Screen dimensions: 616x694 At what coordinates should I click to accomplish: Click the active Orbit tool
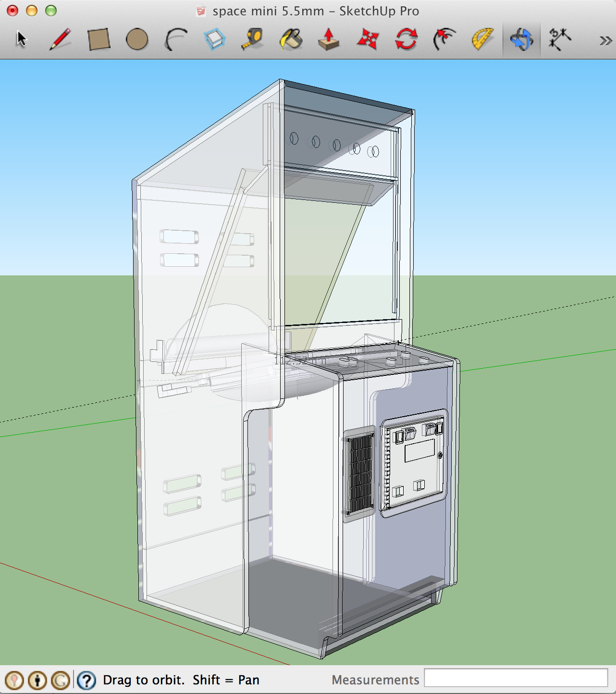click(x=521, y=39)
